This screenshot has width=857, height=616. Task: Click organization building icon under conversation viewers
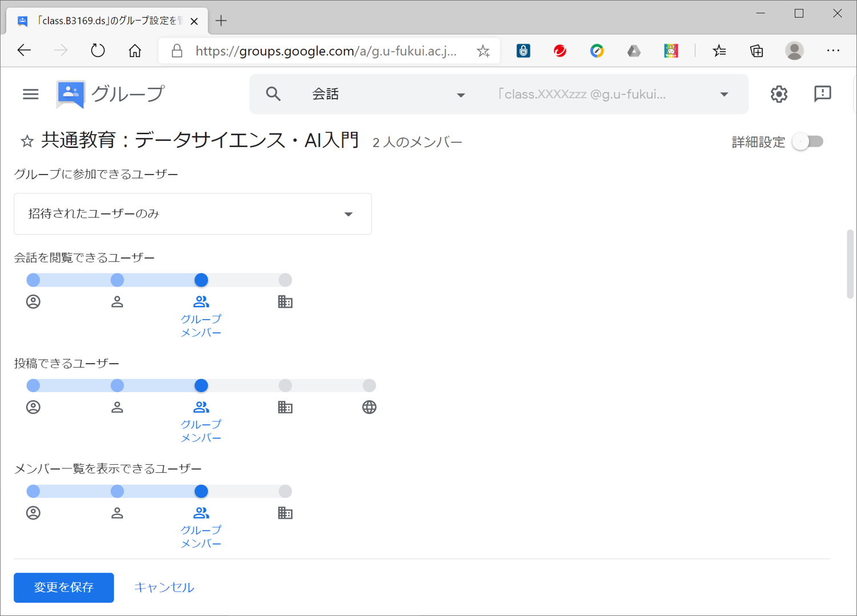pos(285,302)
